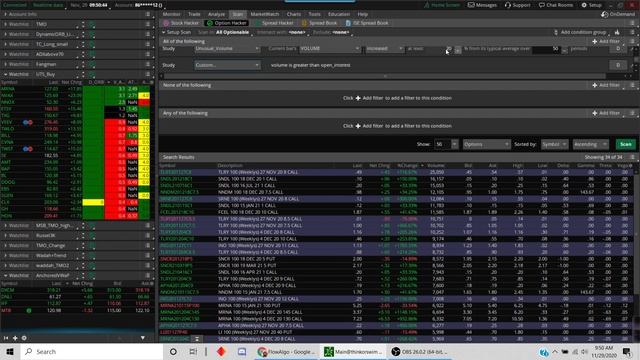Go to the Trade tab
The height and width of the screenshot is (360, 640).
pos(194,14)
